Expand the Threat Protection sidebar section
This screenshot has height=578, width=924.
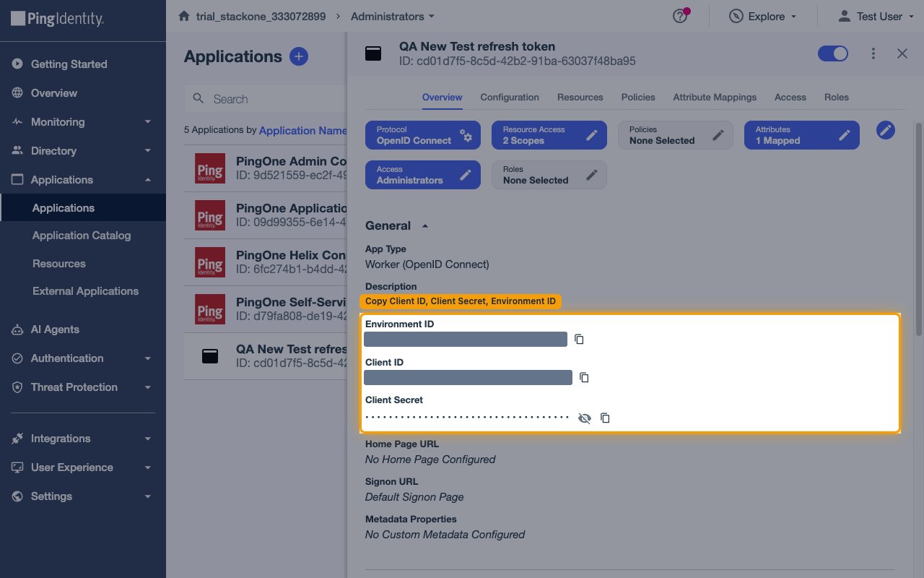tap(83, 387)
